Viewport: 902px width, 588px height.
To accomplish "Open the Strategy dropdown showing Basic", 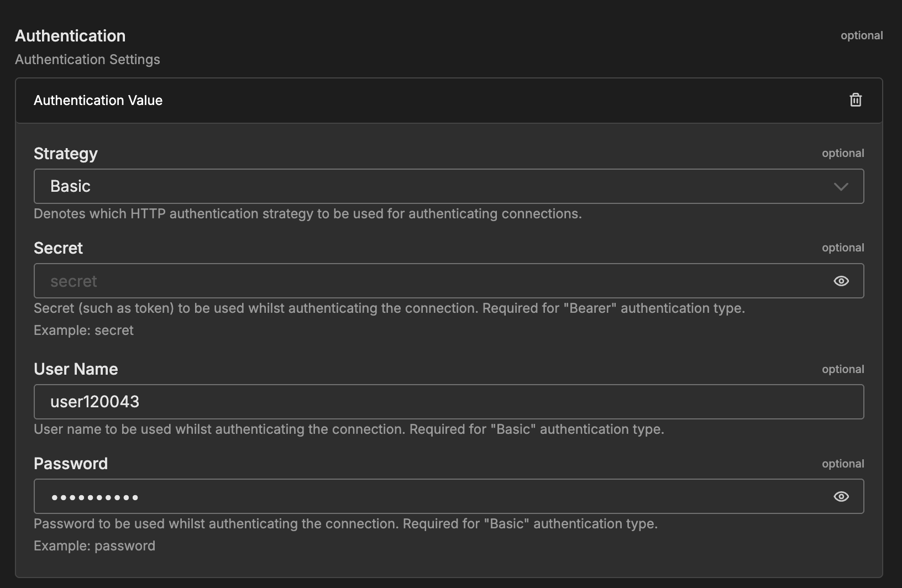I will pos(431,187).
